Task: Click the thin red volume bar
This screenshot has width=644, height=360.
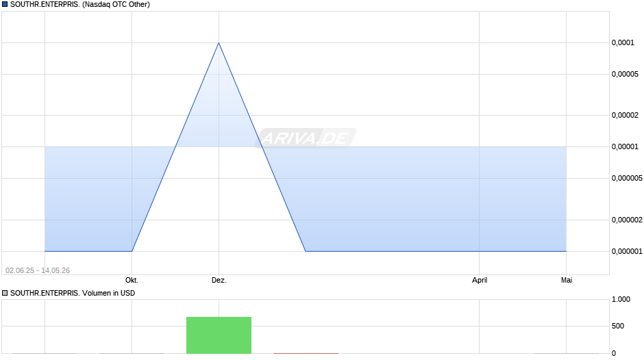Action: click(306, 353)
